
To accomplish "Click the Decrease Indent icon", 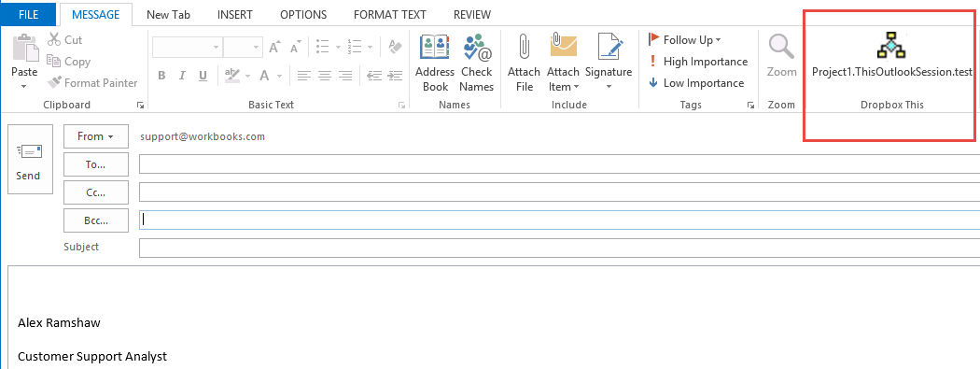I will point(374,76).
